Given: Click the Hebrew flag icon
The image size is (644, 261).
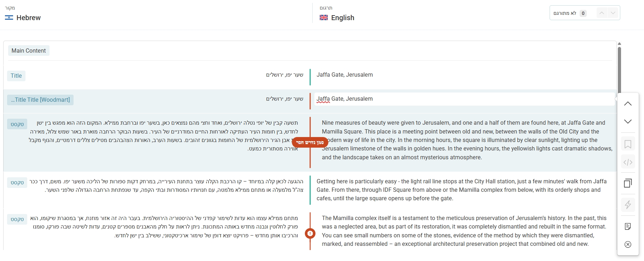Looking at the screenshot, I should pyautogui.click(x=9, y=18).
